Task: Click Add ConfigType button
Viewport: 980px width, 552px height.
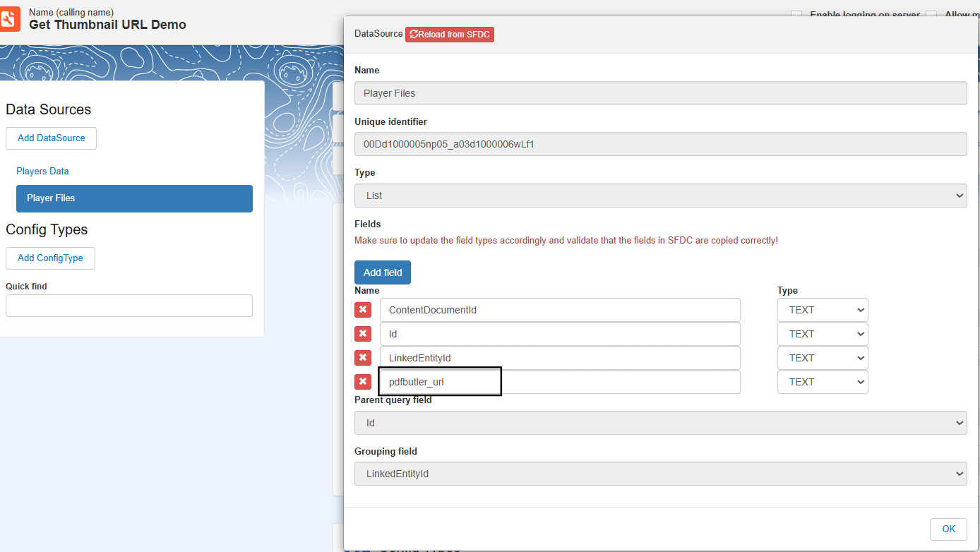Action: [50, 258]
